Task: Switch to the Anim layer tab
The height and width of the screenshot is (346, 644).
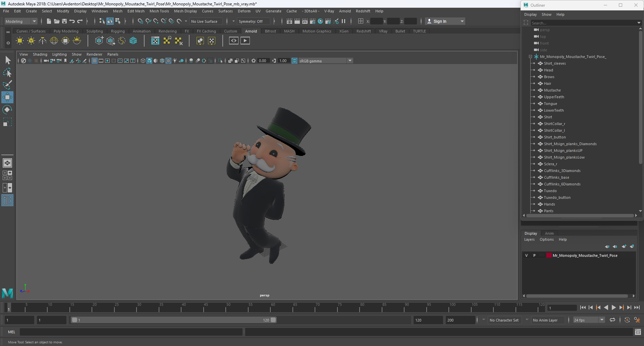Action: [x=549, y=233]
